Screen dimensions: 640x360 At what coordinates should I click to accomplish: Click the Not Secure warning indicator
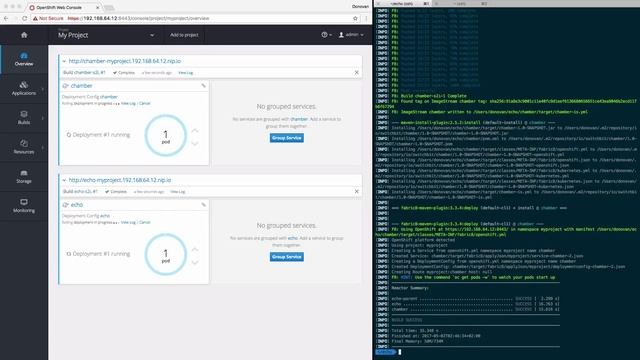48,18
